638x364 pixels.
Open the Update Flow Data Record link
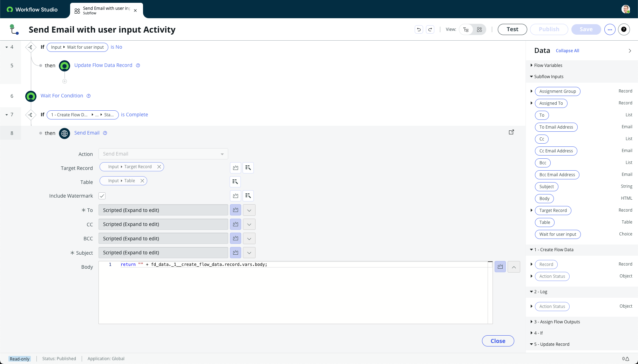click(x=103, y=65)
